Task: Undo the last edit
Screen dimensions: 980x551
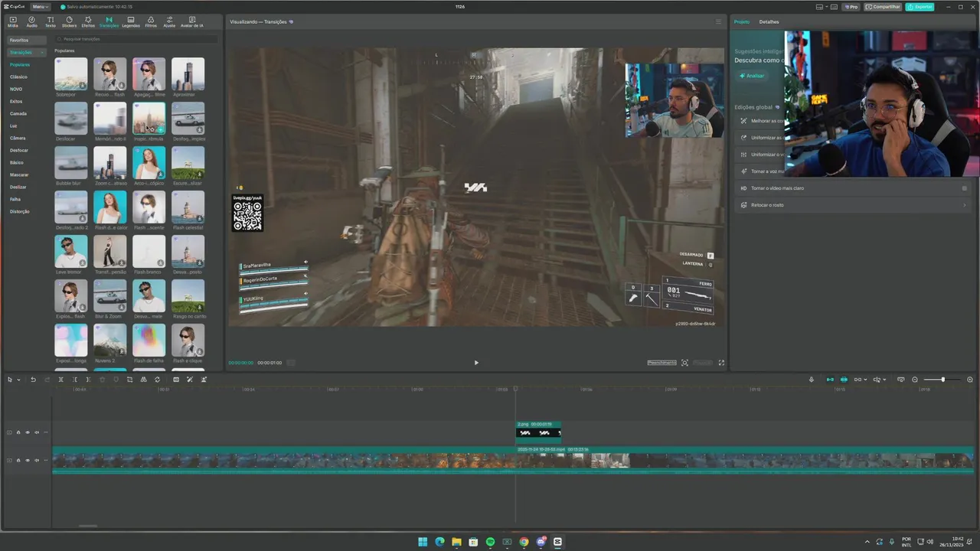Action: 33,380
